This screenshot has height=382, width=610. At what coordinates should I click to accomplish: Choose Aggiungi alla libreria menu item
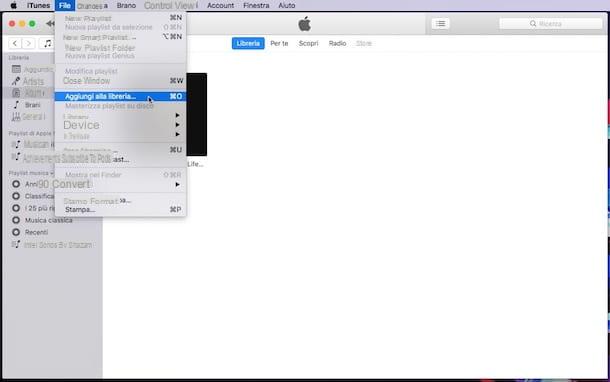click(121, 96)
